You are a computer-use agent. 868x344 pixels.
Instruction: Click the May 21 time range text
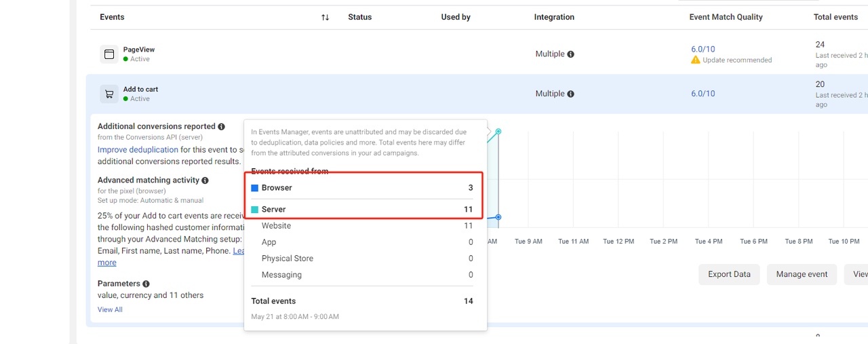click(295, 317)
